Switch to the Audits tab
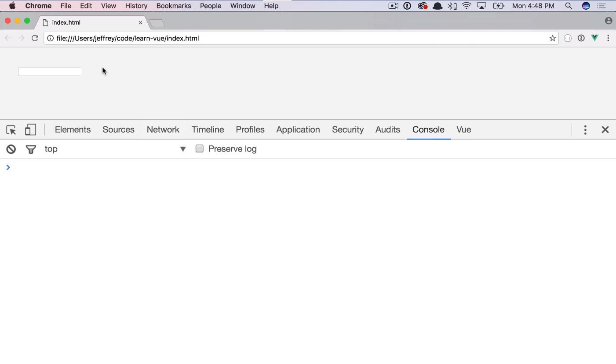Viewport: 616px width, 364px height. tap(387, 130)
